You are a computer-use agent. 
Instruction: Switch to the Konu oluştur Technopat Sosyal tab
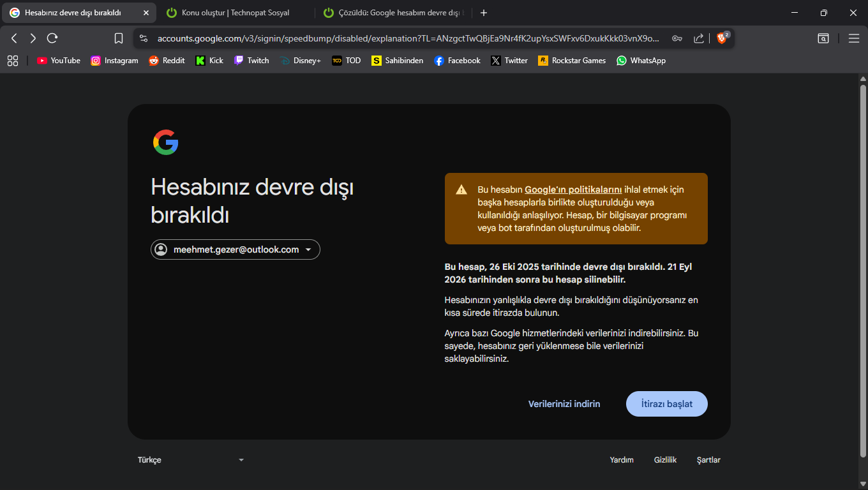point(236,13)
